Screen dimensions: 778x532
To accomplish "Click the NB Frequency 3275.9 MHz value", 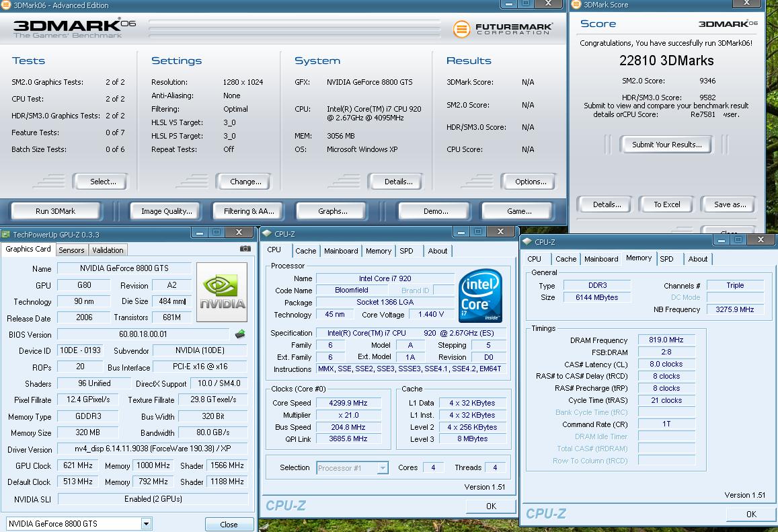I will (x=735, y=309).
